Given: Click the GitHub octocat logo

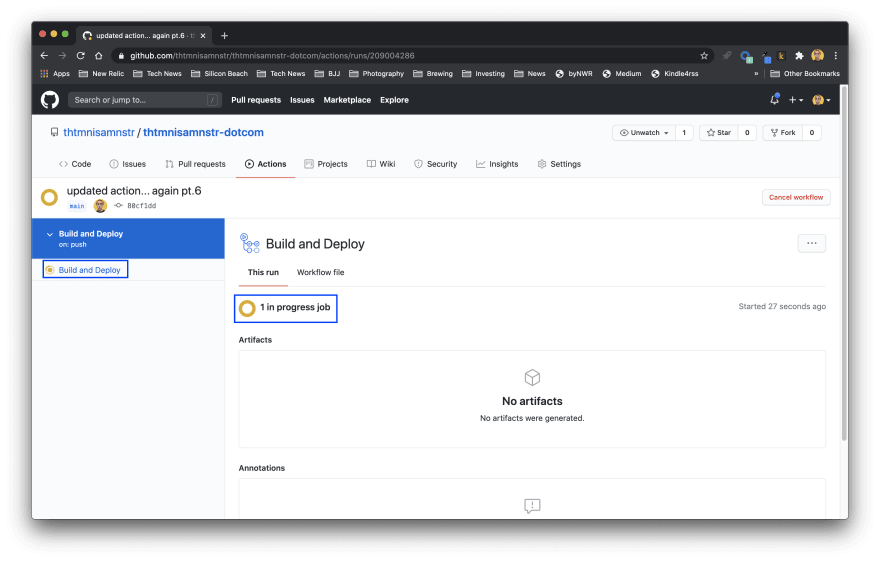Looking at the screenshot, I should coord(50,100).
